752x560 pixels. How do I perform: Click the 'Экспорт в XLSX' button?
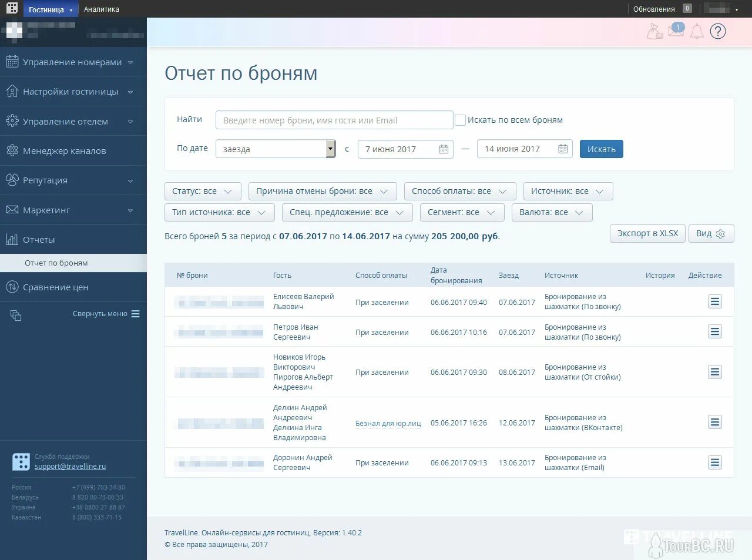[x=647, y=233]
